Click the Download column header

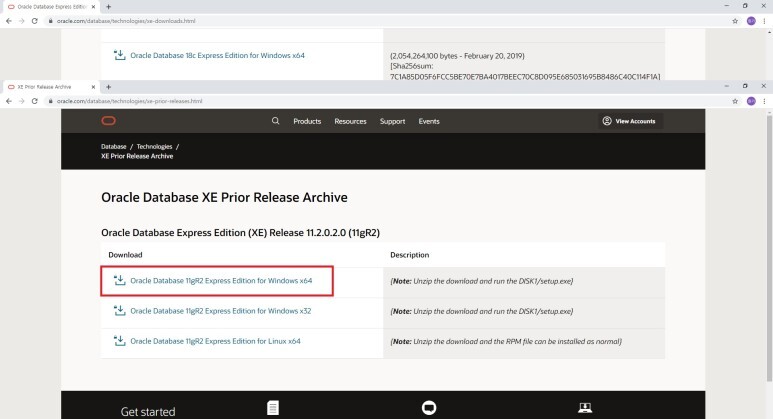125,255
